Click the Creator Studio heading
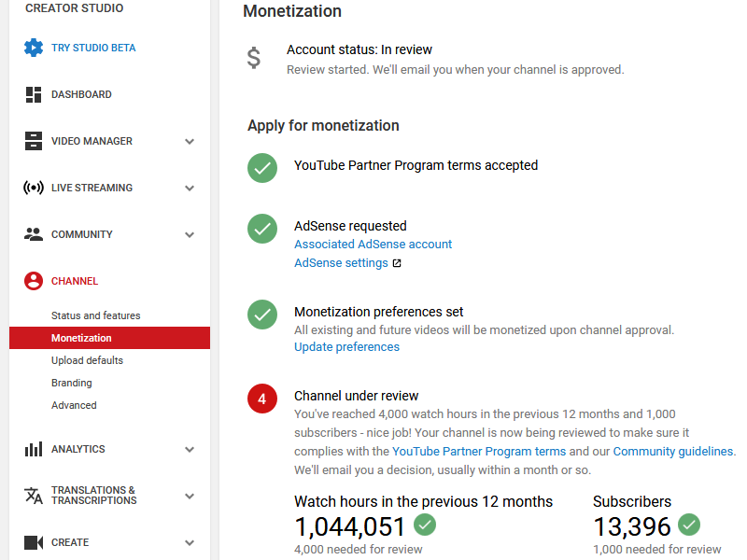747x560 pixels. [x=75, y=8]
